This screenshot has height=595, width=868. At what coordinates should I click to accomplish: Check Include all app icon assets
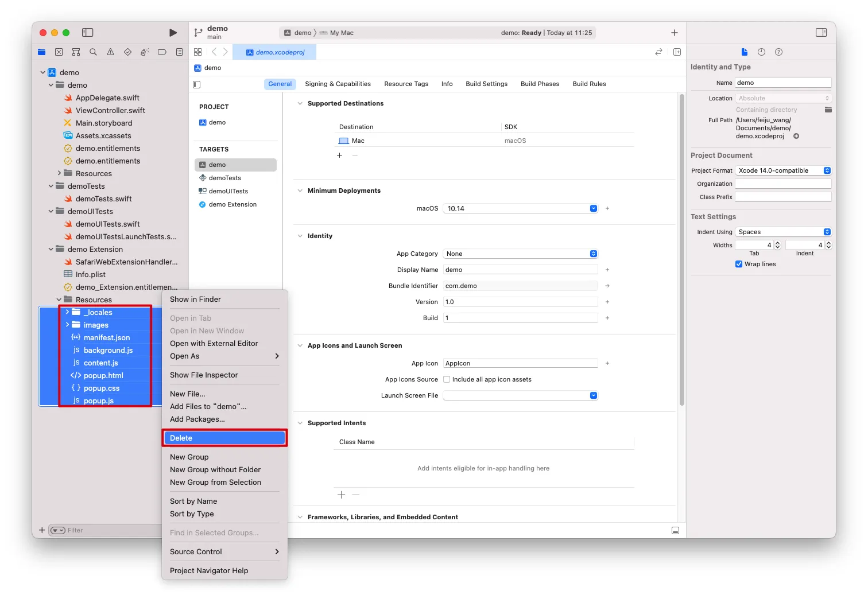coord(447,379)
